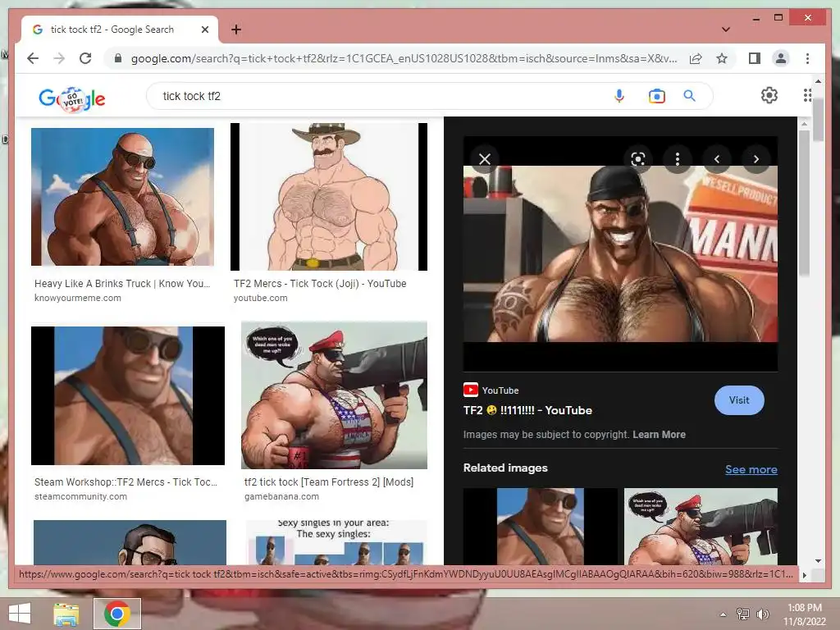Click the Chrome taskbar icon
Image resolution: width=840 pixels, height=630 pixels.
click(x=117, y=614)
